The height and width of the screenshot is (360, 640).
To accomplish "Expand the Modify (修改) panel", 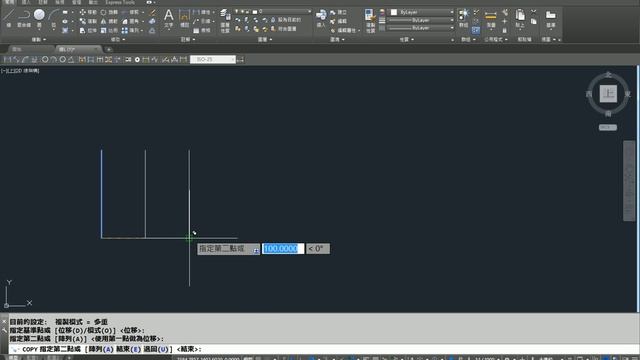I will pyautogui.click(x=118, y=40).
